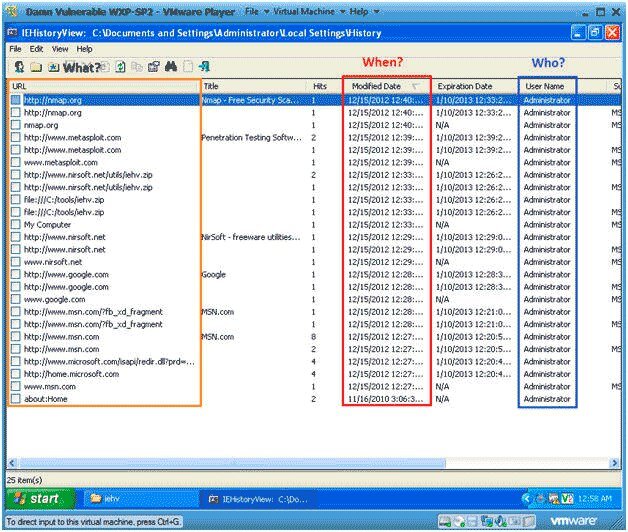The image size is (628, 532).
Task: Tick the checkbox beside www.msn.com
Action: click(16, 387)
